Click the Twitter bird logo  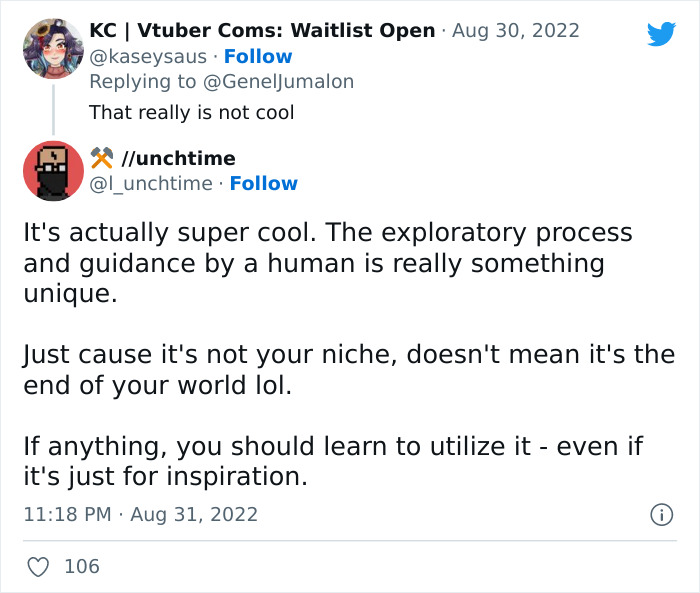(661, 34)
